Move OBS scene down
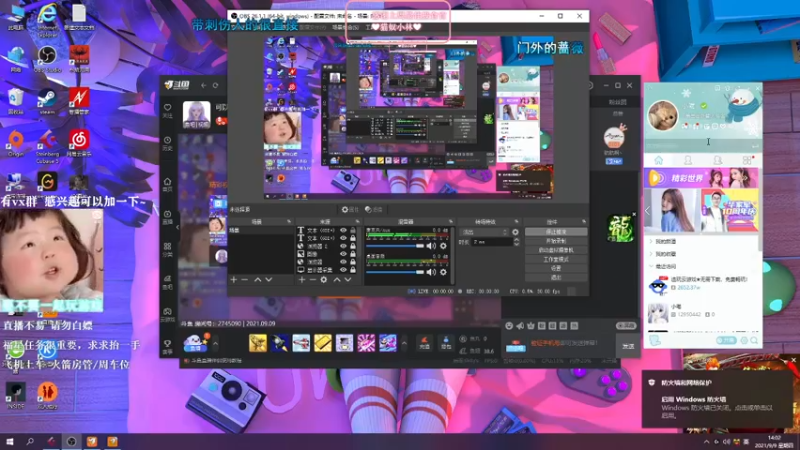 (x=268, y=280)
